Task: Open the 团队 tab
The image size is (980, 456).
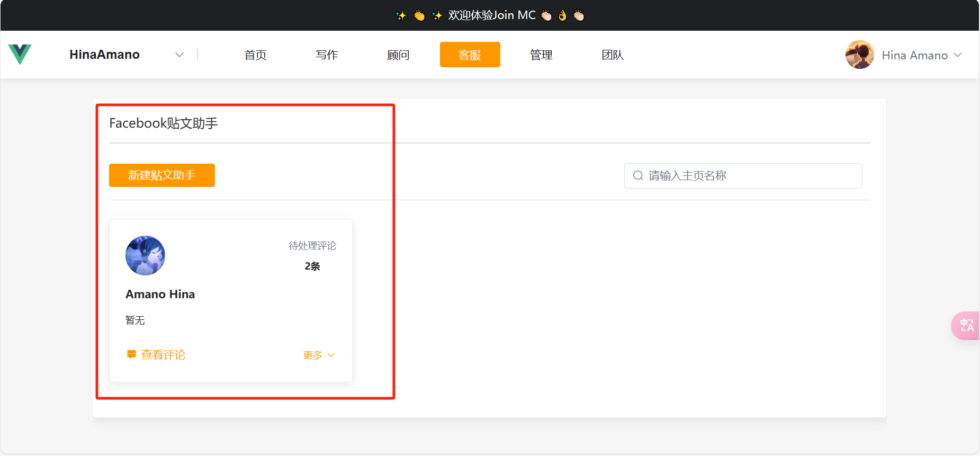Action: [x=613, y=55]
